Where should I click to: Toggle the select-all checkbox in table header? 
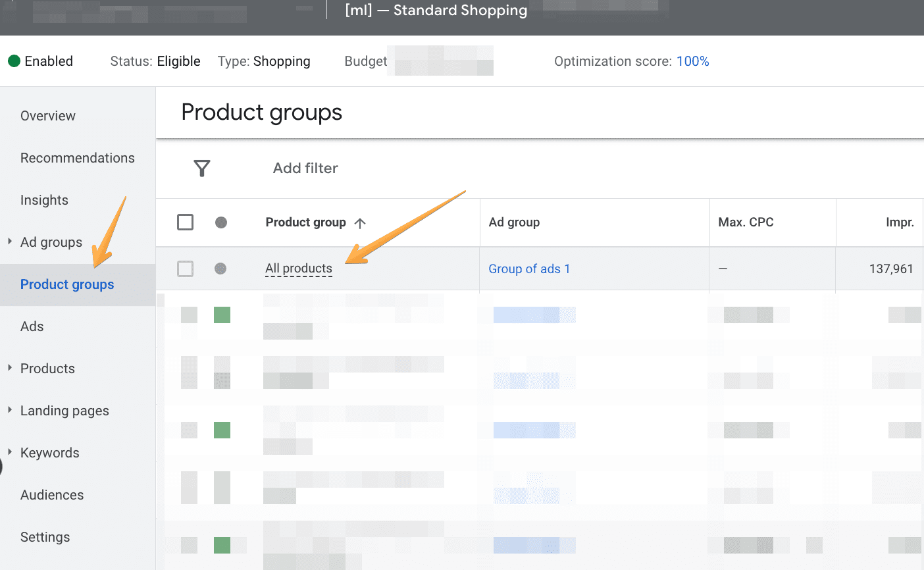(186, 222)
